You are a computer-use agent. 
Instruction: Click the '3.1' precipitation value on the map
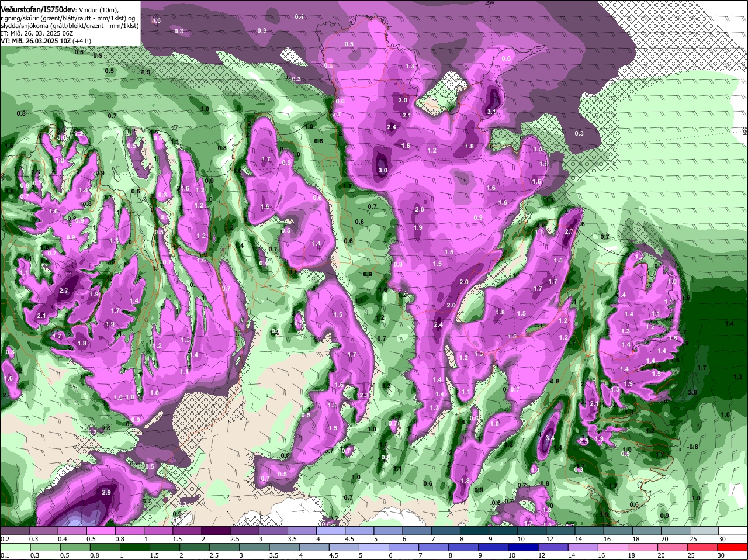[491, 112]
